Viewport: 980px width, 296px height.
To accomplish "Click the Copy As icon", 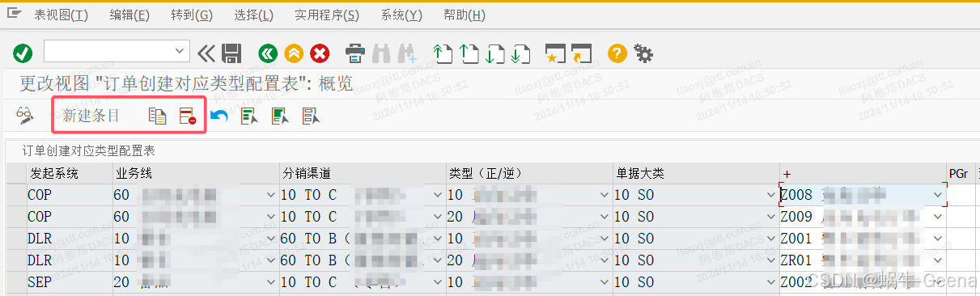I will coord(157,116).
